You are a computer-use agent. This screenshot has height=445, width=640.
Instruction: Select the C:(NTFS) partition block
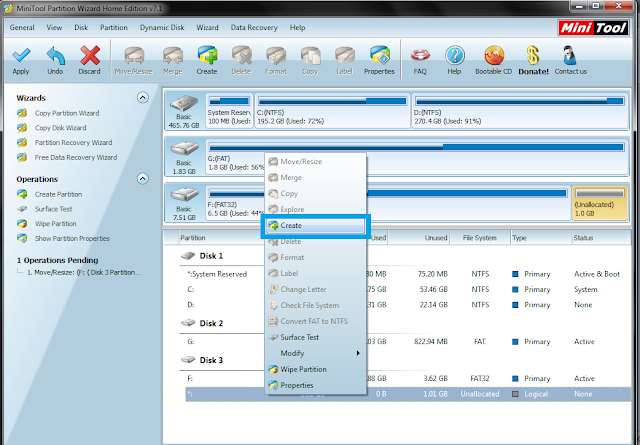click(332, 111)
